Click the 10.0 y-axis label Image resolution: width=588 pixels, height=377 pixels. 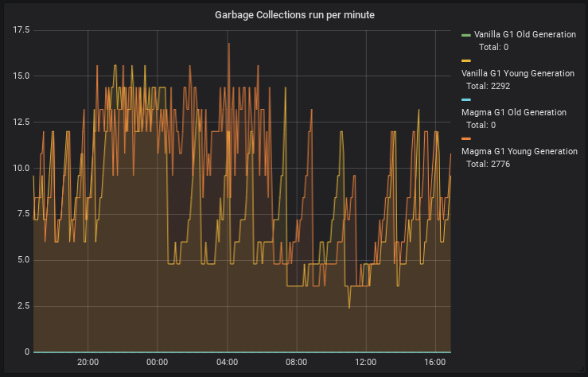pyautogui.click(x=21, y=169)
